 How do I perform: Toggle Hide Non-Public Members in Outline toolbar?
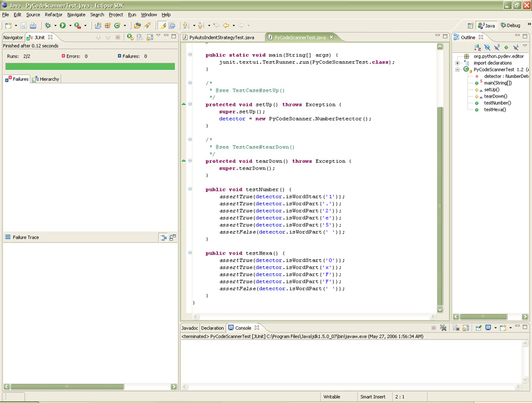click(x=506, y=48)
